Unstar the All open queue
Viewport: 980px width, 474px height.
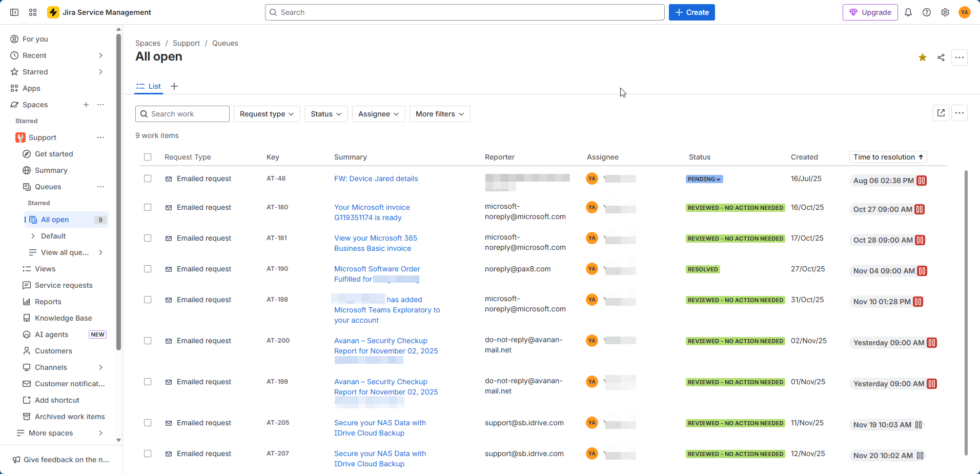923,57
